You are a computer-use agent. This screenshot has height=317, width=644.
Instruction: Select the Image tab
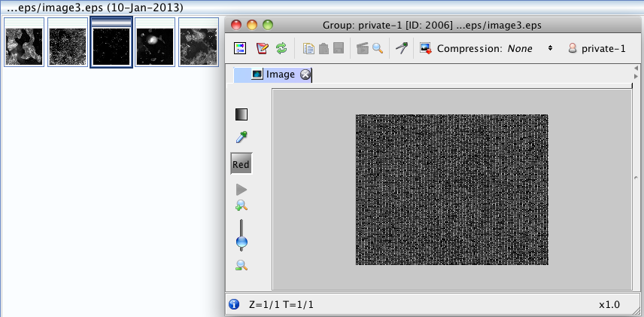pyautogui.click(x=272, y=75)
